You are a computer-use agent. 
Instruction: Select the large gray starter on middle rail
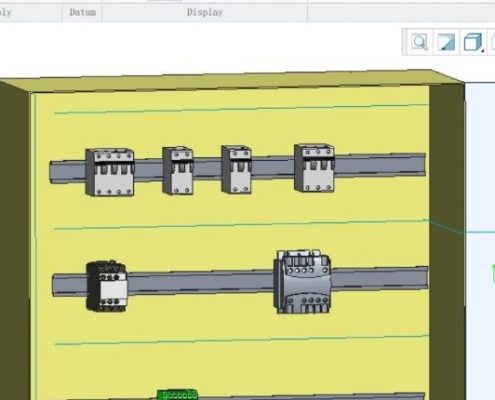click(302, 282)
